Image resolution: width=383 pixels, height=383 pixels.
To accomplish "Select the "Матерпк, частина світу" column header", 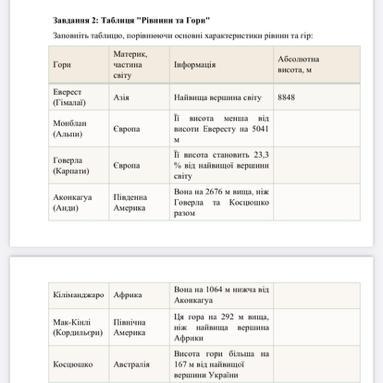I will point(139,65).
